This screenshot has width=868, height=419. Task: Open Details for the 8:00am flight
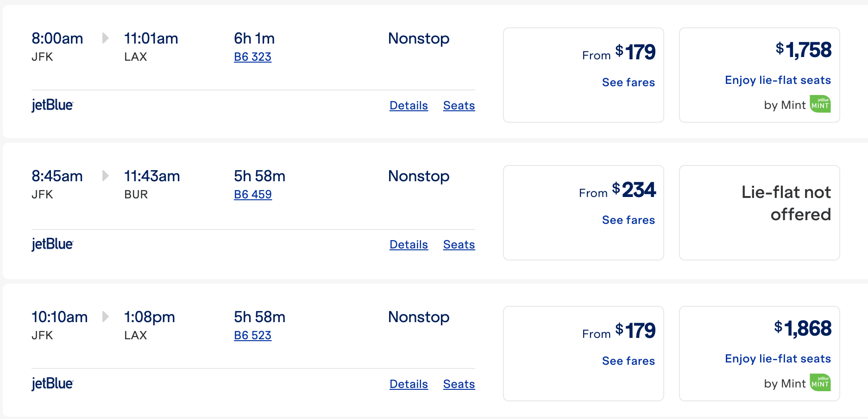click(x=408, y=105)
